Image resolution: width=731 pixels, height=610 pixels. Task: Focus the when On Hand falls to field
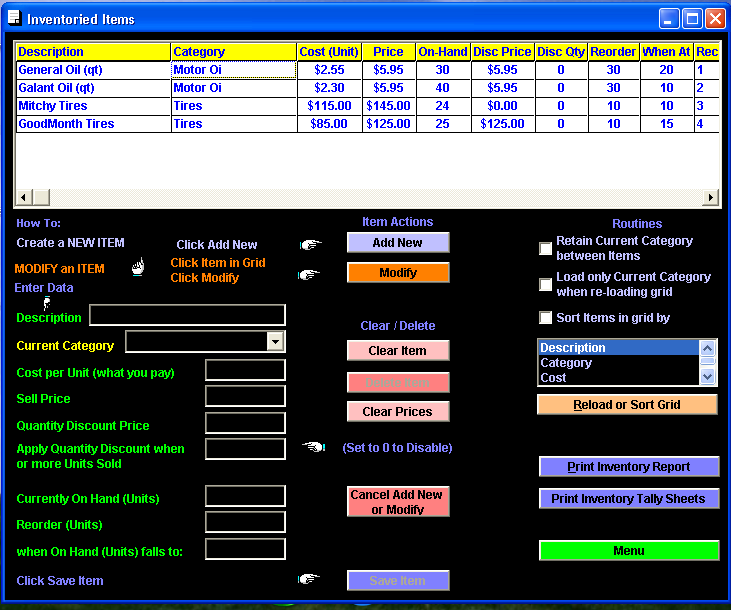click(x=245, y=549)
